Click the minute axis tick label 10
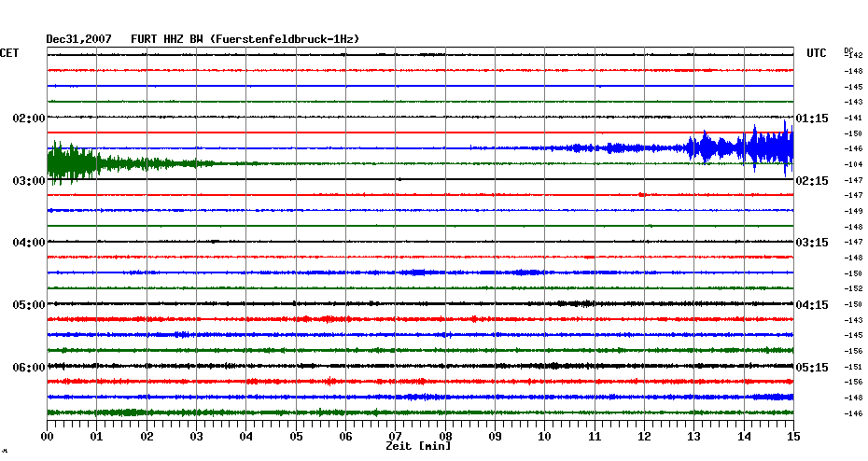 [x=545, y=437]
